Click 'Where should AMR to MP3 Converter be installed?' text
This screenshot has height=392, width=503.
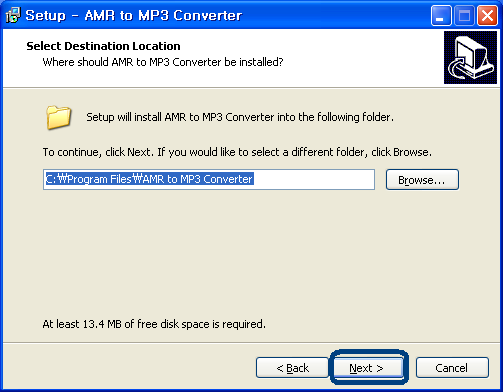pyautogui.click(x=163, y=62)
